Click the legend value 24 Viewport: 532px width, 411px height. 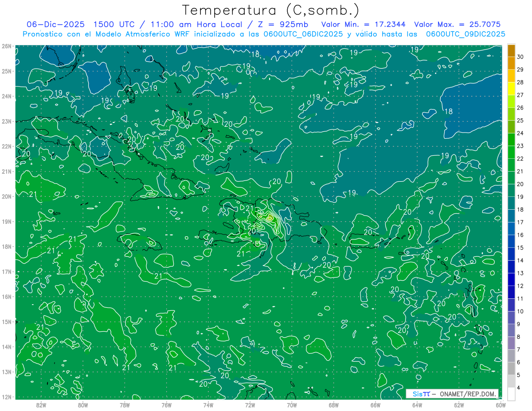tap(520, 133)
